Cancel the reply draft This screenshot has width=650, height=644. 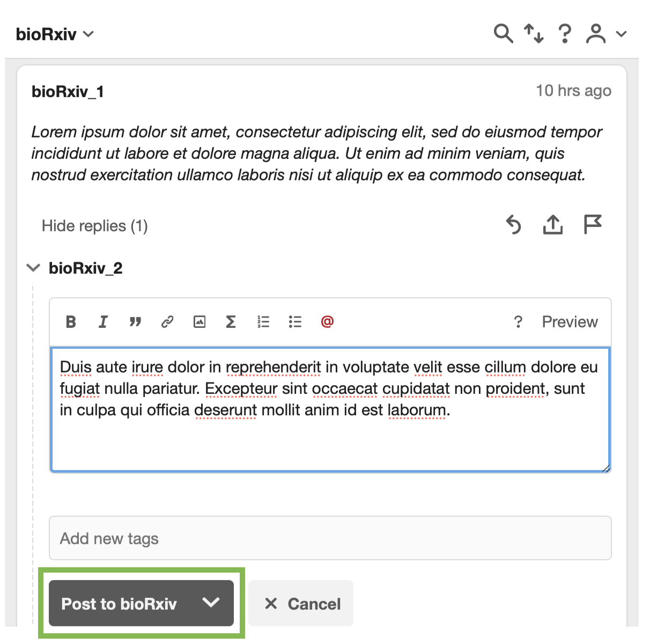[x=301, y=604]
